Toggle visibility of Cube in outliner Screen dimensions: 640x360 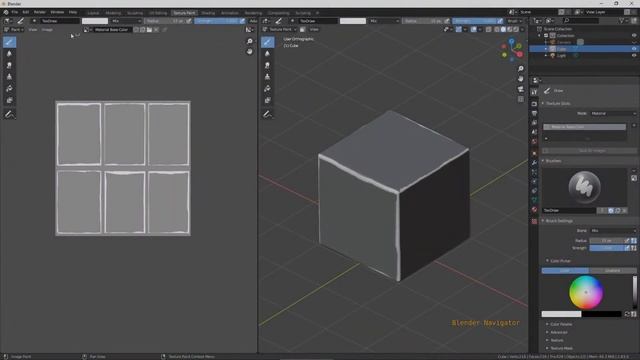coord(634,49)
